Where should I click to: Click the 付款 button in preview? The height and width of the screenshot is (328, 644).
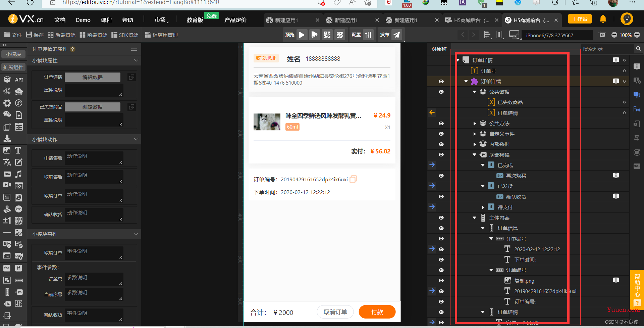(x=377, y=312)
